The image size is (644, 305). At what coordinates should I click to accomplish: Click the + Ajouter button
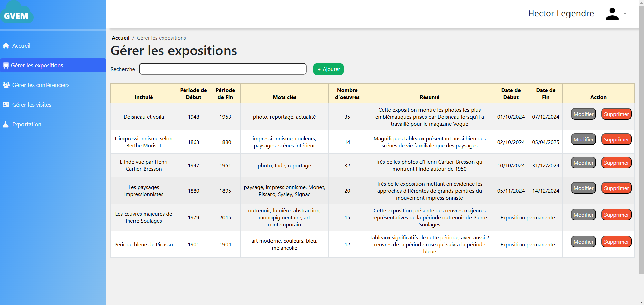point(328,69)
